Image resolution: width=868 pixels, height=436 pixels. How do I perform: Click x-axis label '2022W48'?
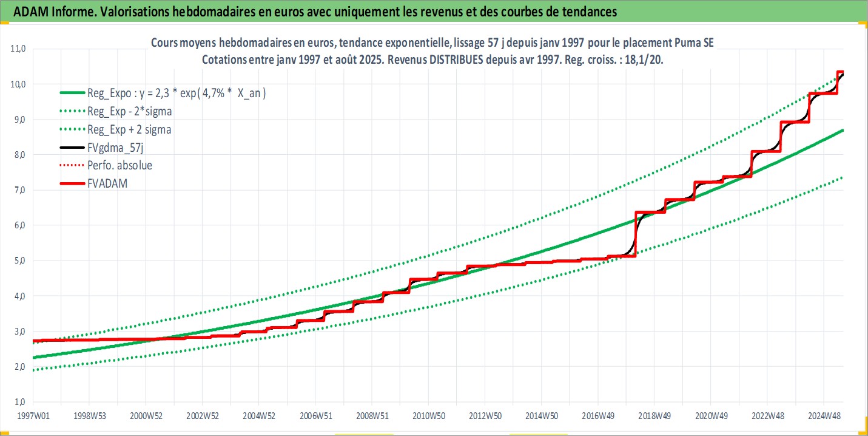767,416
